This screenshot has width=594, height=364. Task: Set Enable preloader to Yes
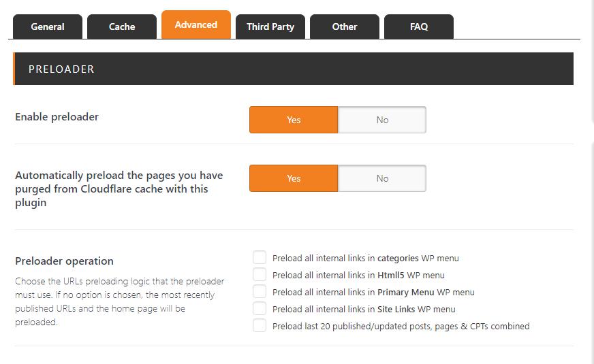(x=294, y=120)
